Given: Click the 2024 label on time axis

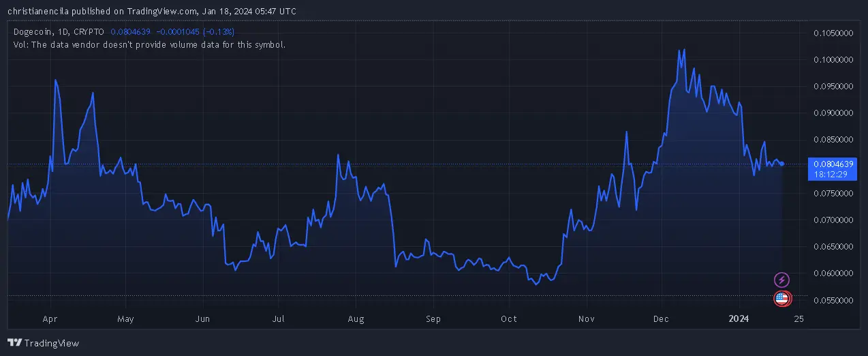Looking at the screenshot, I should pyautogui.click(x=739, y=318).
